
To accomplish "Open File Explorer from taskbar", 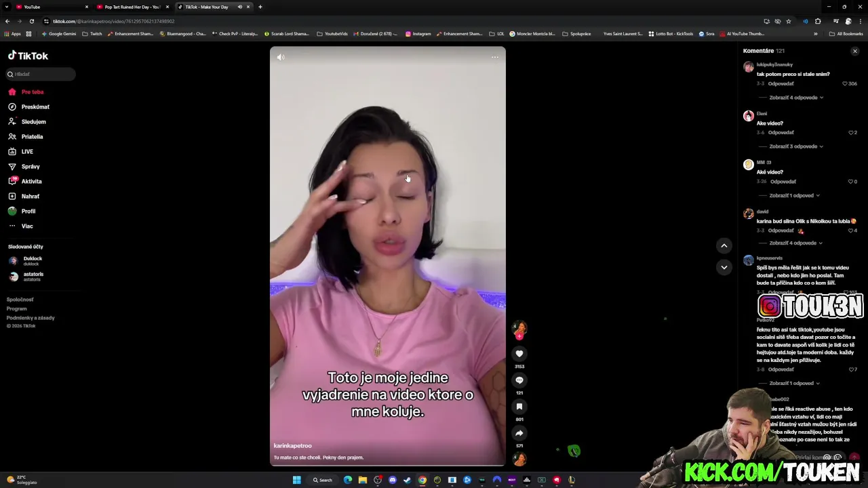I will [363, 480].
